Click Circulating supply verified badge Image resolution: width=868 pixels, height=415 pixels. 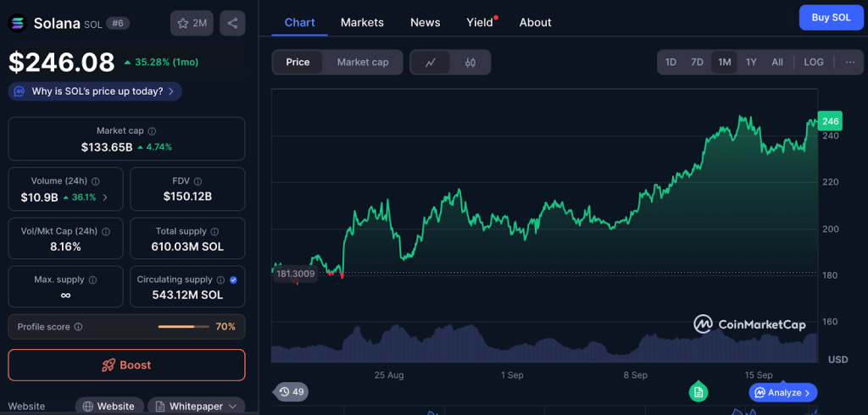[x=233, y=279]
